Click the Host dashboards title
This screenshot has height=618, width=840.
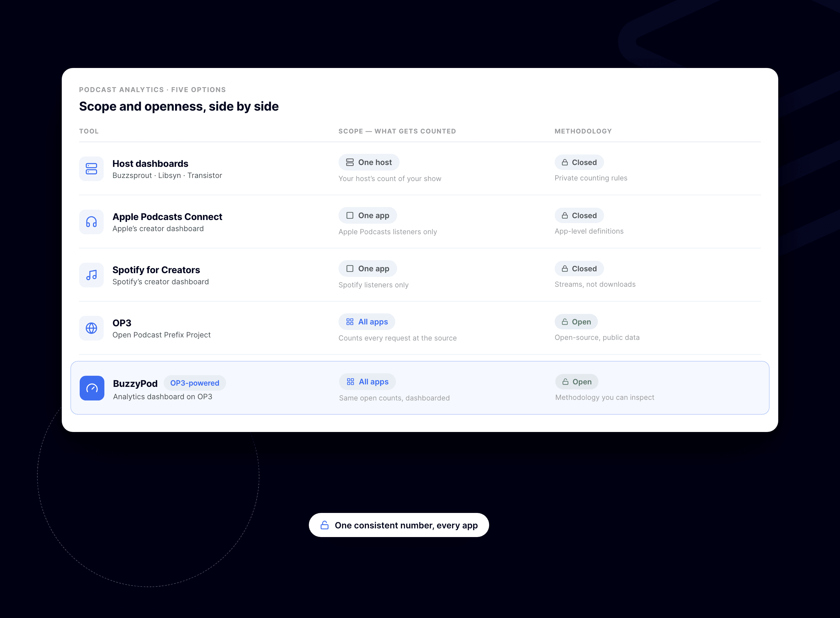pyautogui.click(x=150, y=163)
